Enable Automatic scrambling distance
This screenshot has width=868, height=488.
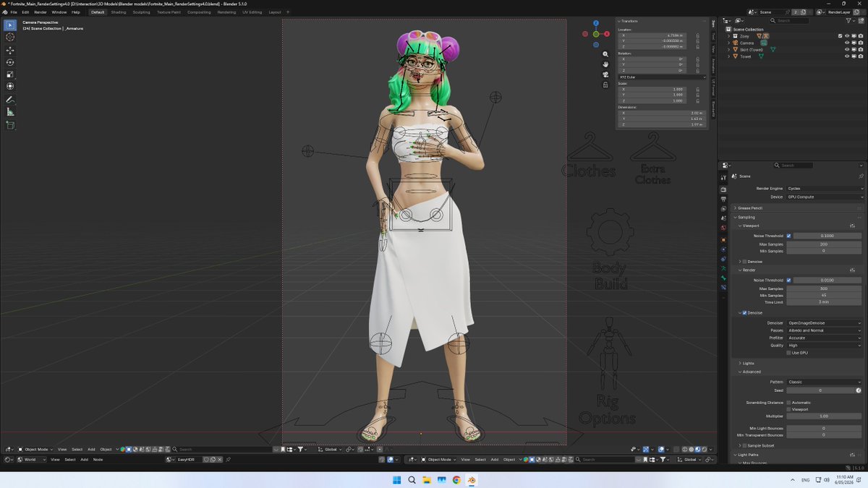pos(788,403)
